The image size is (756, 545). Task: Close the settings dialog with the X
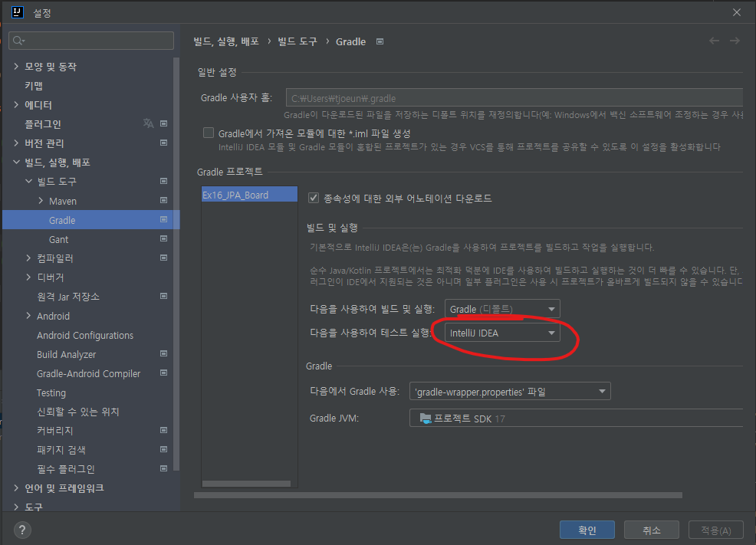tap(737, 12)
